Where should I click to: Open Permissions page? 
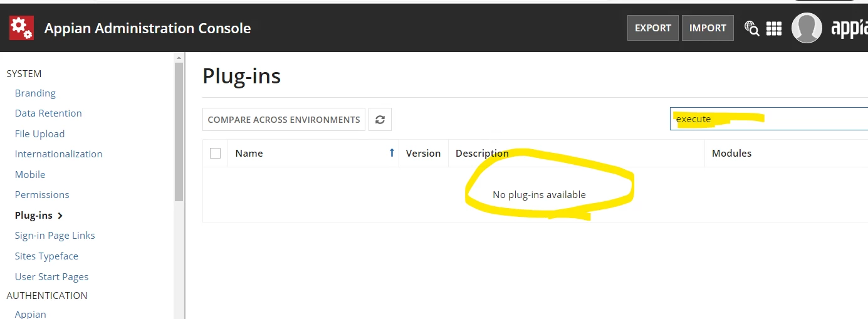42,194
